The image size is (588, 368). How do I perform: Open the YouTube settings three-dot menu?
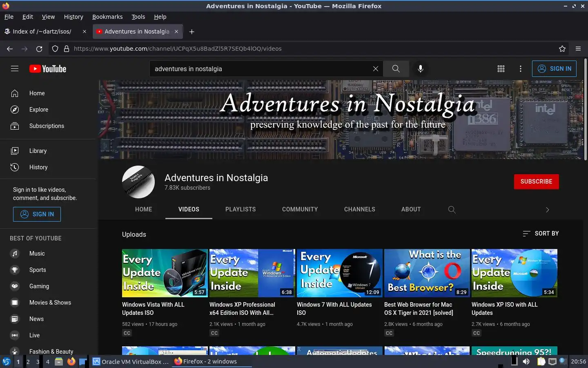coord(520,69)
